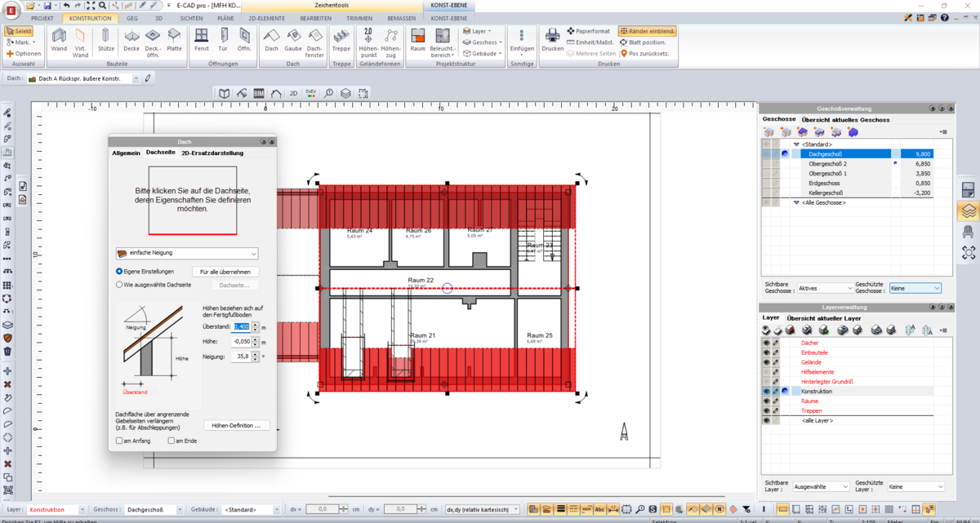Place a Höhenpunkt elevation point

[367, 42]
